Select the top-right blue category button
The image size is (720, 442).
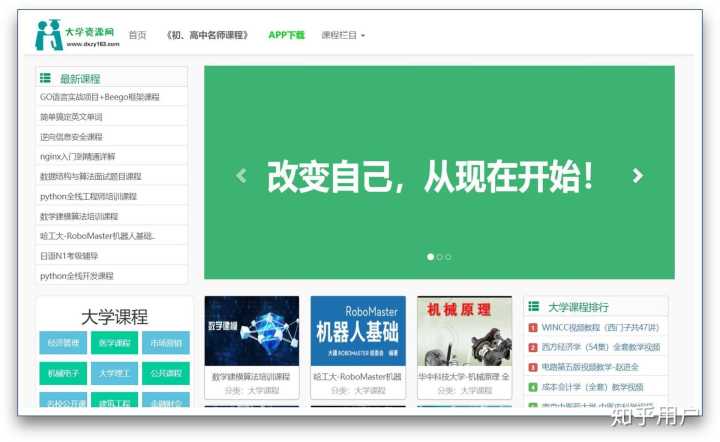click(166, 343)
